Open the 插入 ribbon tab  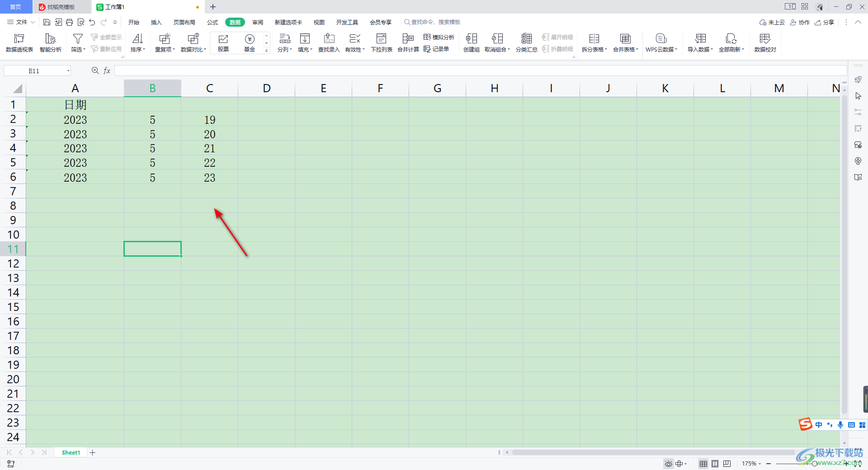coord(156,22)
